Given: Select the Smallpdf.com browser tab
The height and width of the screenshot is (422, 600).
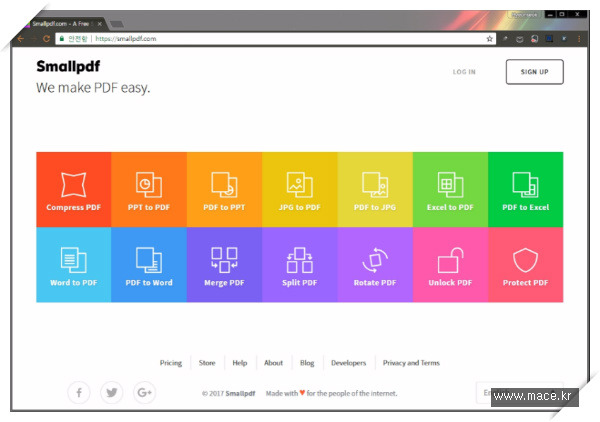Looking at the screenshot, I should [63, 24].
